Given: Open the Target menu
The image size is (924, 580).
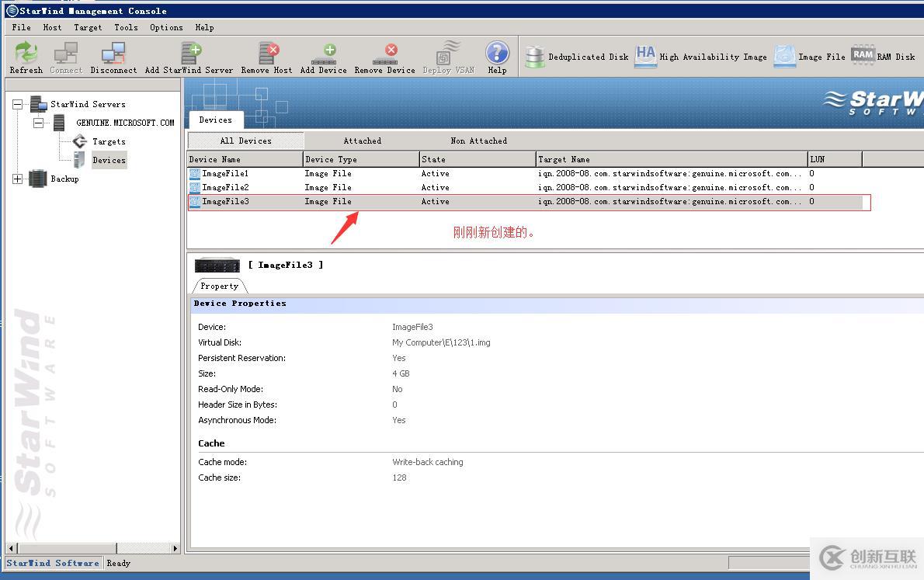Looking at the screenshot, I should coord(88,27).
